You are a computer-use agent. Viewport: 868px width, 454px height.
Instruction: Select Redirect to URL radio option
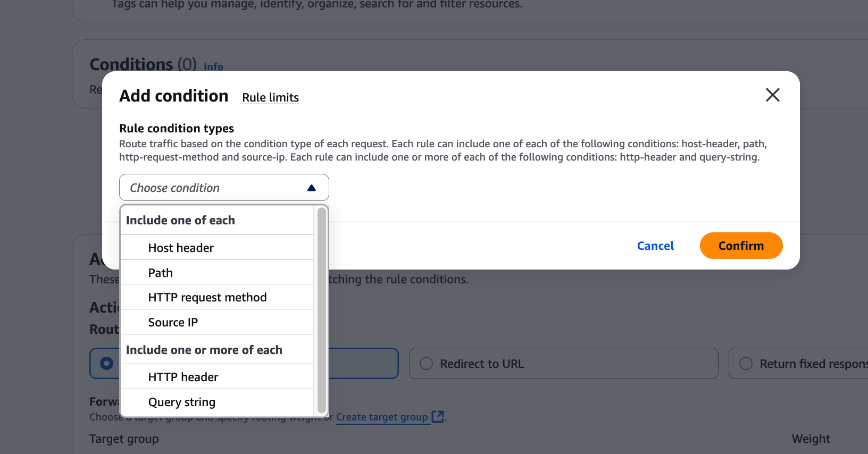[x=427, y=364]
